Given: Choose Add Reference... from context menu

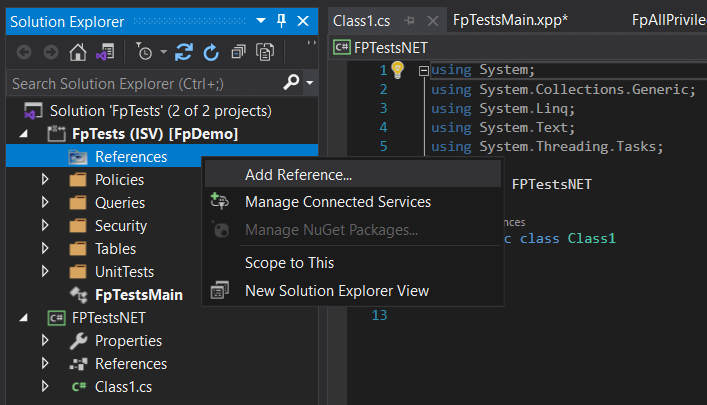Looking at the screenshot, I should (x=353, y=175).
